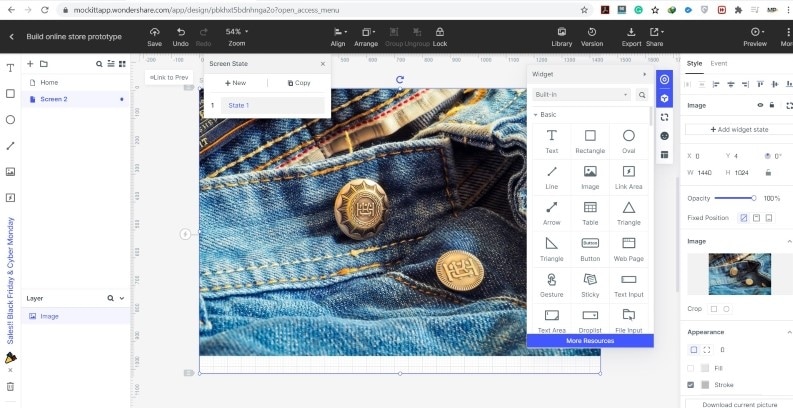Open the Built-in widget library dropdown
The height and width of the screenshot is (408, 793).
coord(582,95)
